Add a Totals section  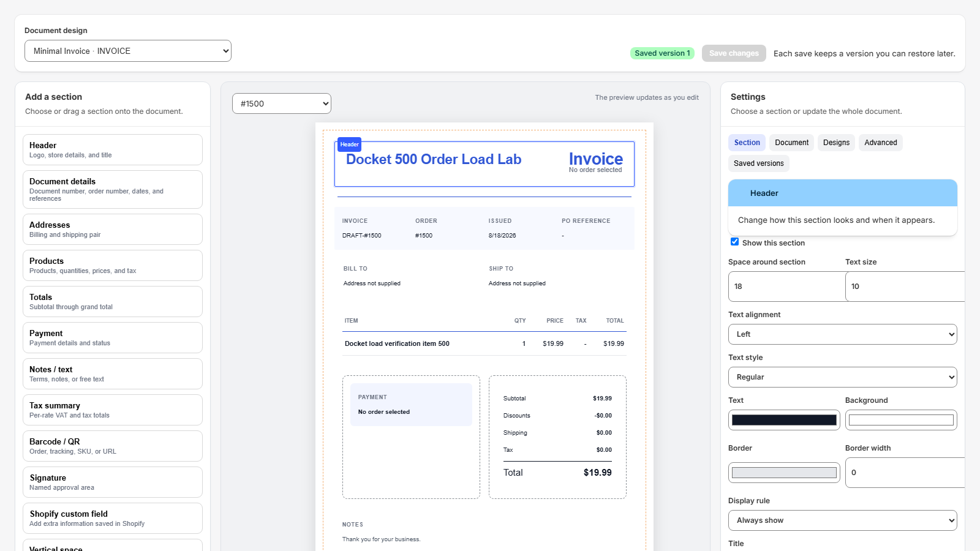113,301
